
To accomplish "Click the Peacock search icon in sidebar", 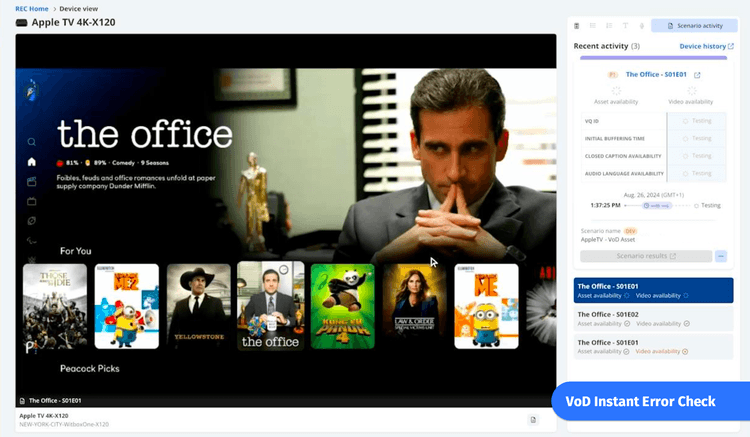I will click(x=32, y=142).
